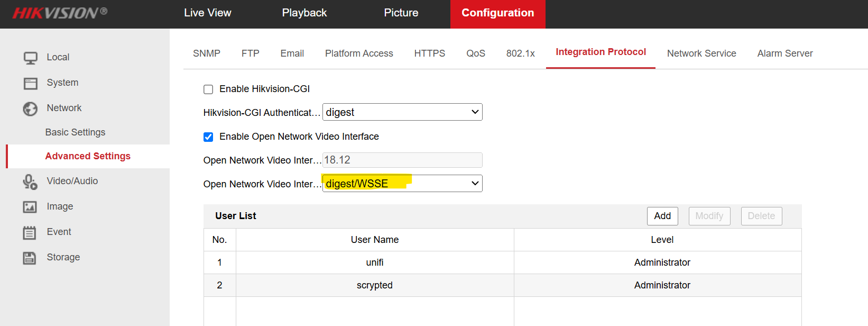Screen dimensions: 868x326
Task: Click the Storage floppy disk icon
Action: click(30, 258)
